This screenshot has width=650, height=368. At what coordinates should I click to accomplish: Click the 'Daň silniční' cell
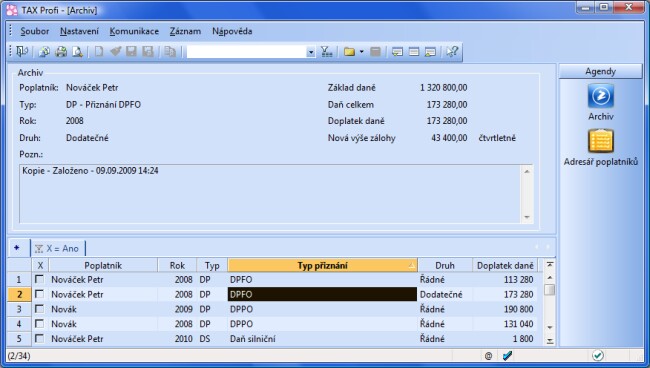[323, 339]
